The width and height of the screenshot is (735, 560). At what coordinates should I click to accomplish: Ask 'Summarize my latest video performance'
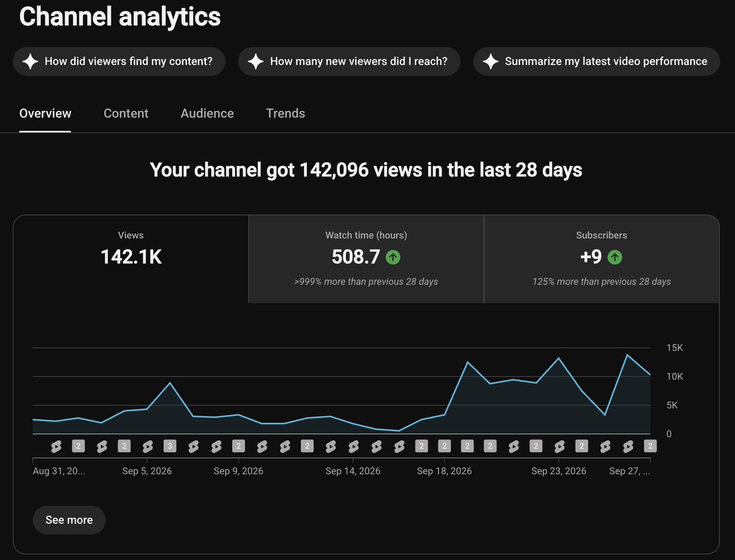click(x=597, y=61)
